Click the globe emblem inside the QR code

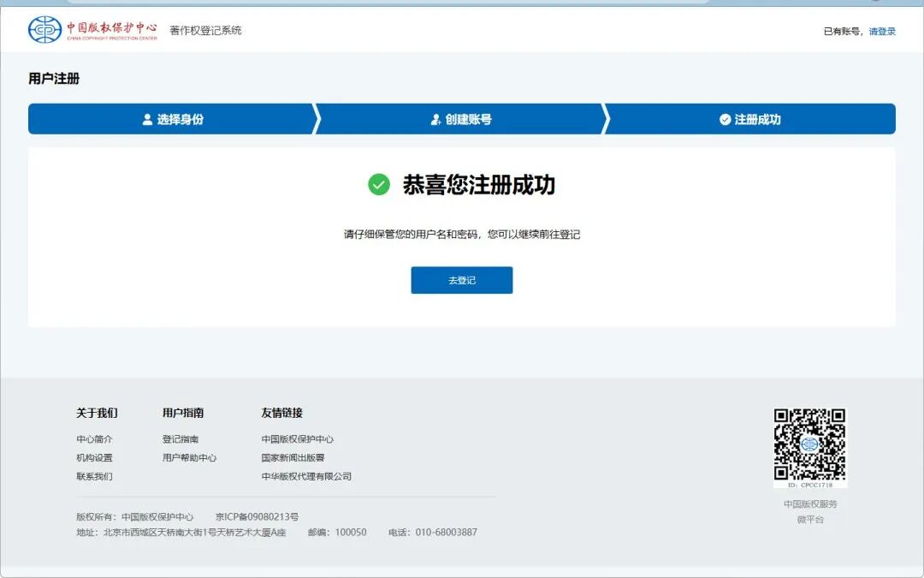[x=809, y=444]
